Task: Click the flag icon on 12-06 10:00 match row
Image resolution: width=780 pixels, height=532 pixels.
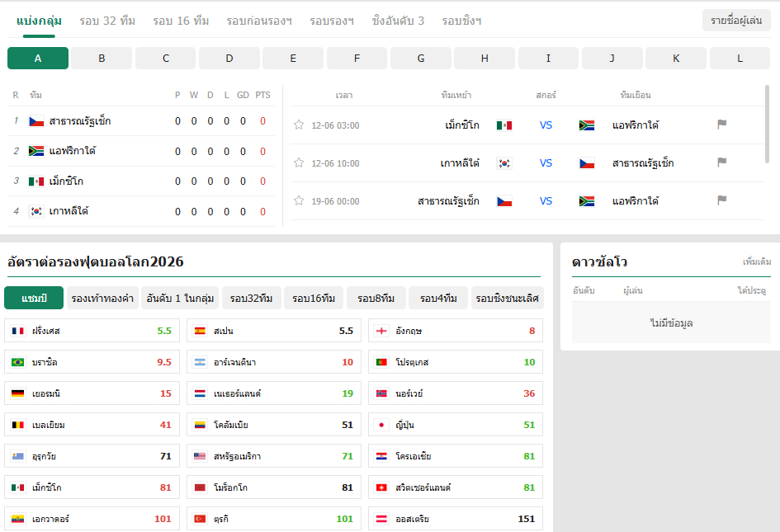Action: [721, 162]
